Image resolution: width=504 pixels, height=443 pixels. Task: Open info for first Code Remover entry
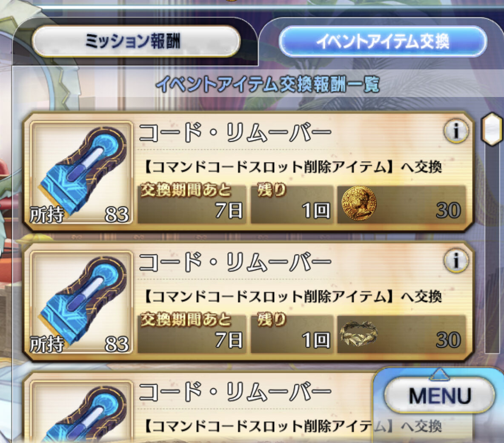point(456,131)
